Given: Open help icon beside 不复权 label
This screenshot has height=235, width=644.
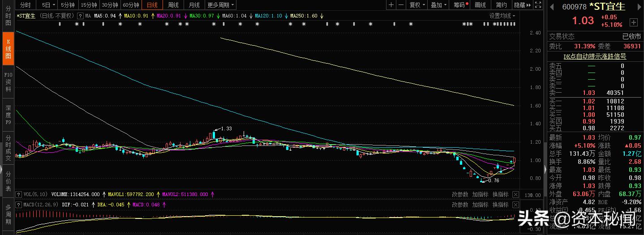Looking at the screenshot, I should [x=80, y=16].
